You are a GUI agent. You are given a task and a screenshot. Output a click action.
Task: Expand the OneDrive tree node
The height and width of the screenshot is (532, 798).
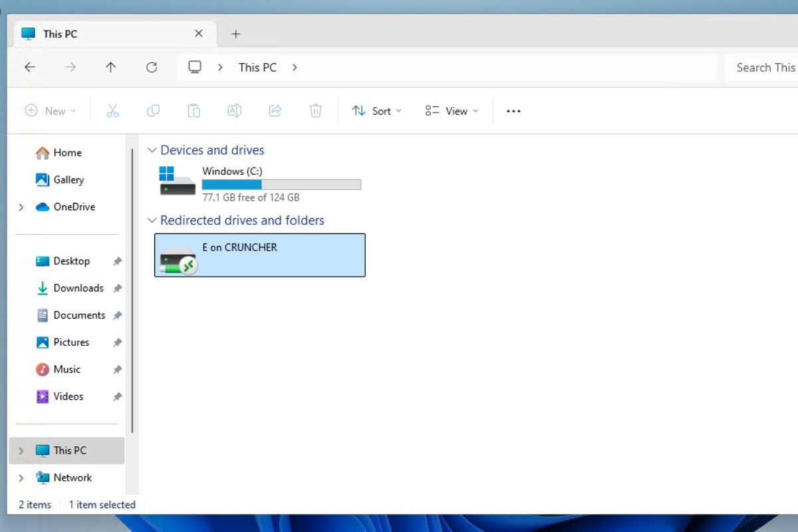point(21,207)
